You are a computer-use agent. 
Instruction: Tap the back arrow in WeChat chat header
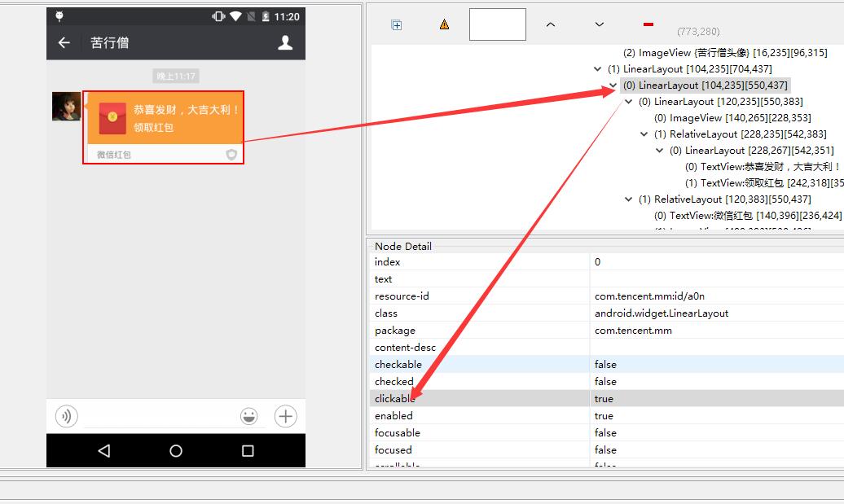tap(64, 42)
